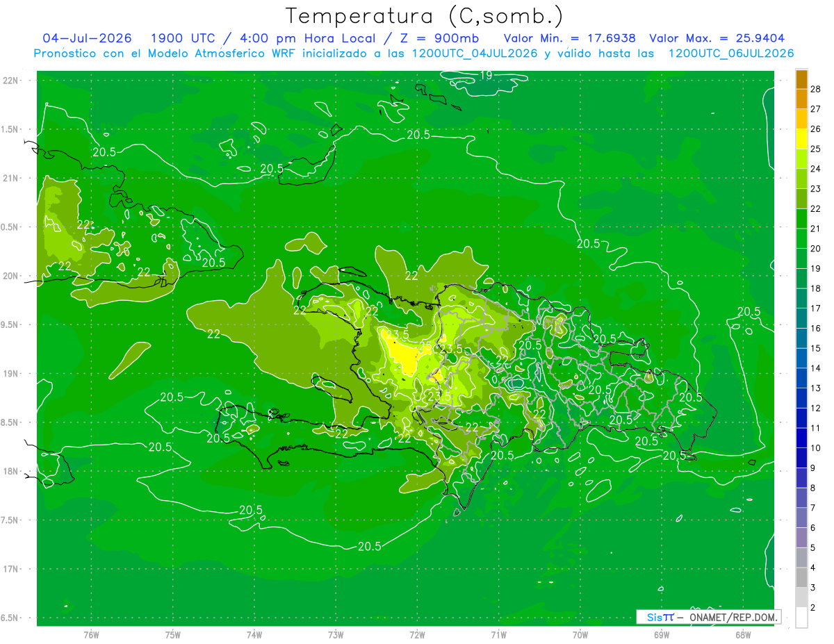Click the '21' label on the color scale
Screen dimensions: 834x644
coord(816,229)
